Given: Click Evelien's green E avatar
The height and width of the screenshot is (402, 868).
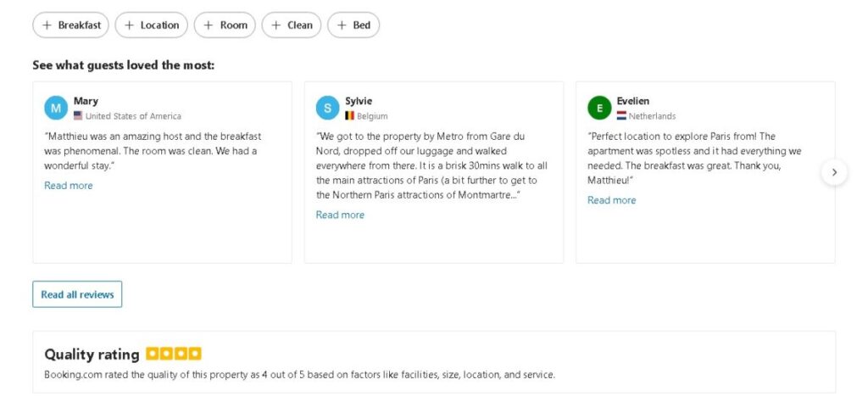Looking at the screenshot, I should 599,108.
